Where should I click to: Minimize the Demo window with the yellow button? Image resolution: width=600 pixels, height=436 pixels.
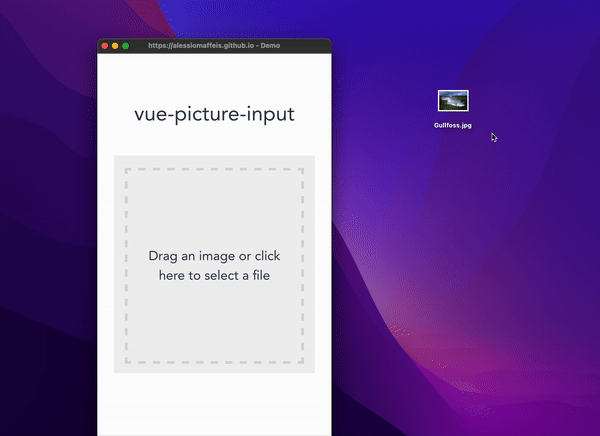coord(115,46)
